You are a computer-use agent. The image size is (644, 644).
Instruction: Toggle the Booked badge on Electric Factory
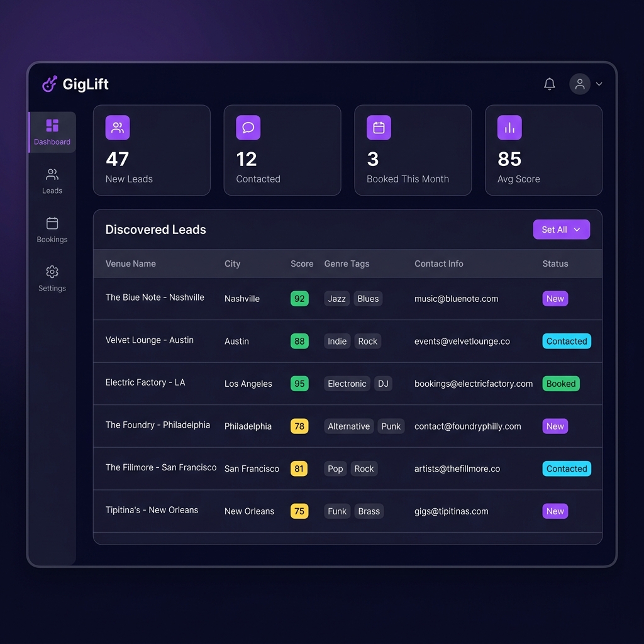560,383
